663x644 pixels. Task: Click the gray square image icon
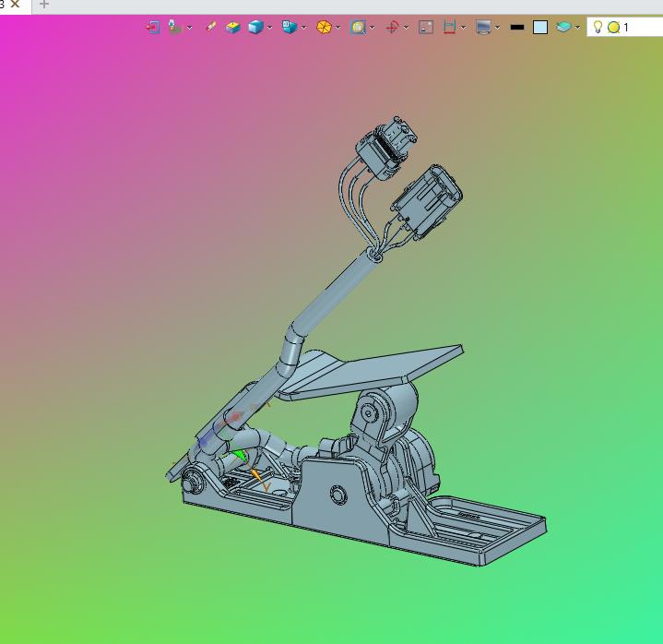[426, 28]
